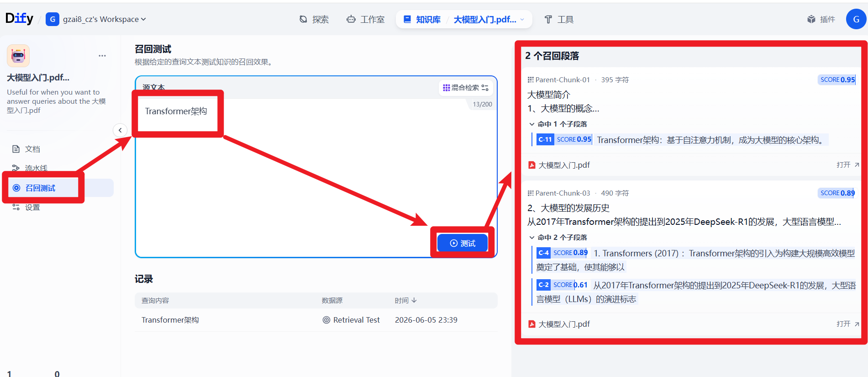
Task: Click the 490 字符 count label
Action: click(x=615, y=193)
